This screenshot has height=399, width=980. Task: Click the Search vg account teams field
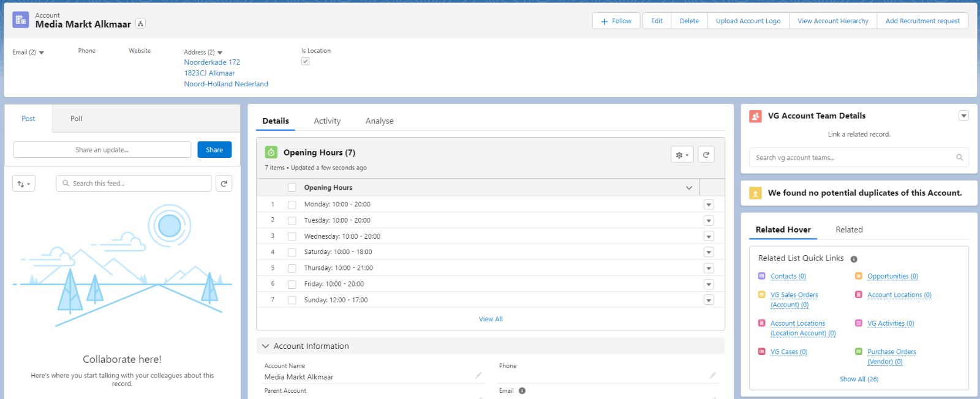(x=859, y=157)
